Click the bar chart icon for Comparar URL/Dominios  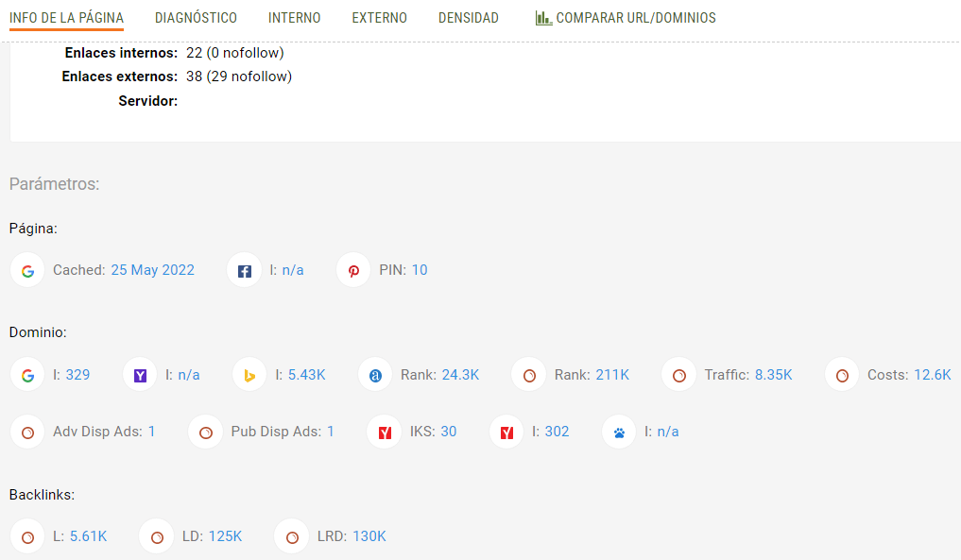(x=543, y=18)
